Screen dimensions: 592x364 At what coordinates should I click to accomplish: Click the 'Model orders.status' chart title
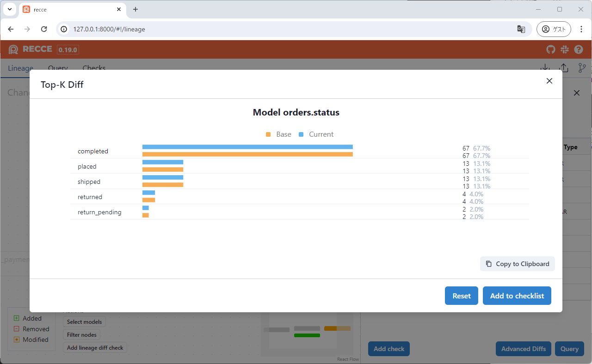[296, 112]
